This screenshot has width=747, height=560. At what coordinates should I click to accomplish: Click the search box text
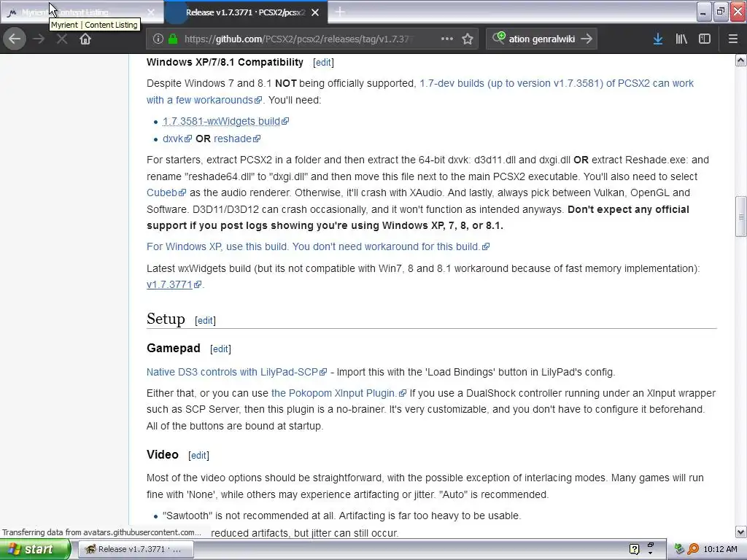[542, 39]
